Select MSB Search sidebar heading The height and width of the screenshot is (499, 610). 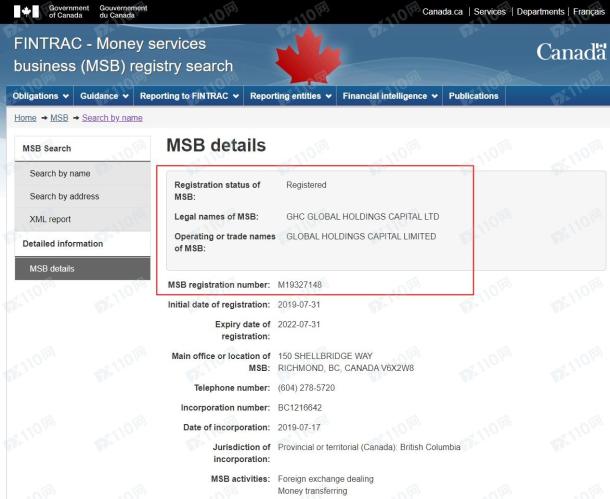(82, 149)
